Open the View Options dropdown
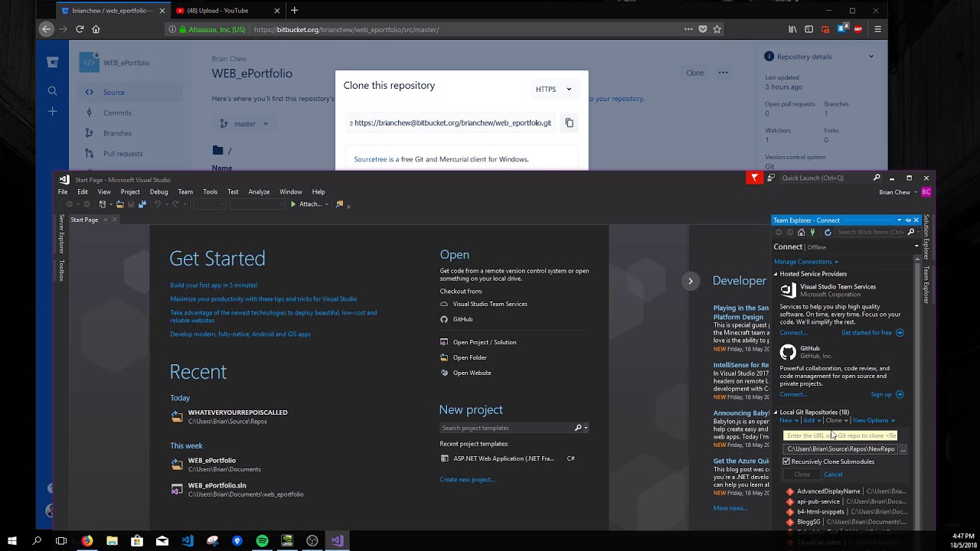 click(x=874, y=420)
